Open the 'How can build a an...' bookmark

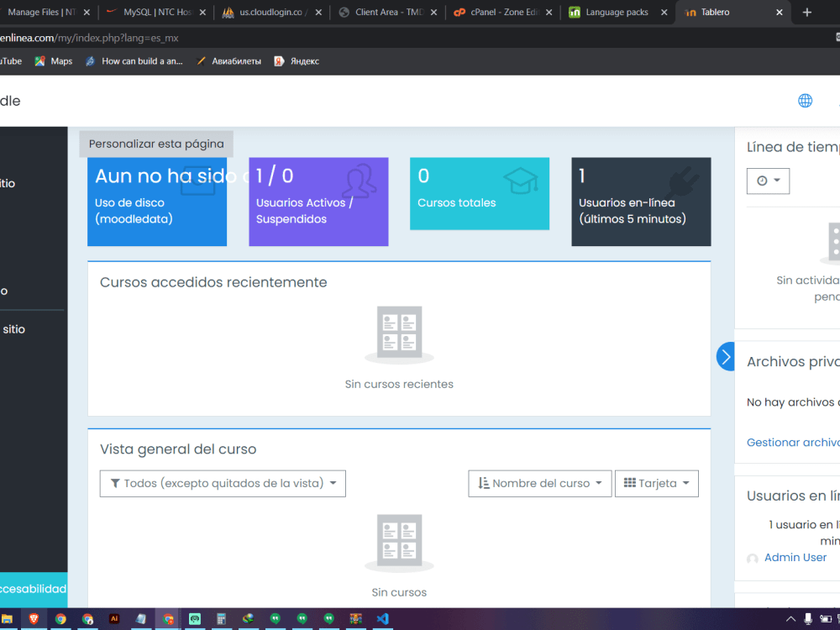tap(134, 61)
